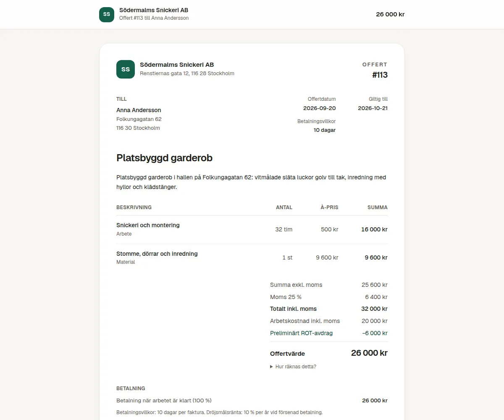
Task: Click the "Moms 25 %" amount "6 400 kr"
Action: [376, 297]
